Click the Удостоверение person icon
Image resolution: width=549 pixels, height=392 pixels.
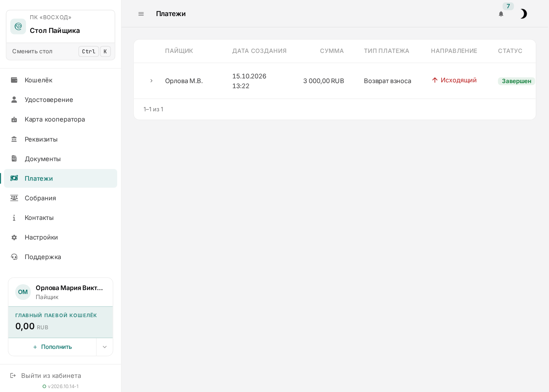point(14,100)
